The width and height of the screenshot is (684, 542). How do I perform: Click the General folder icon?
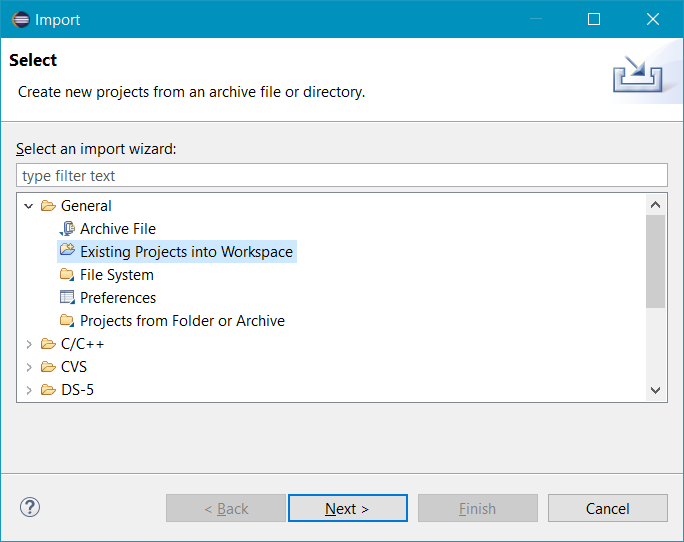coord(48,206)
